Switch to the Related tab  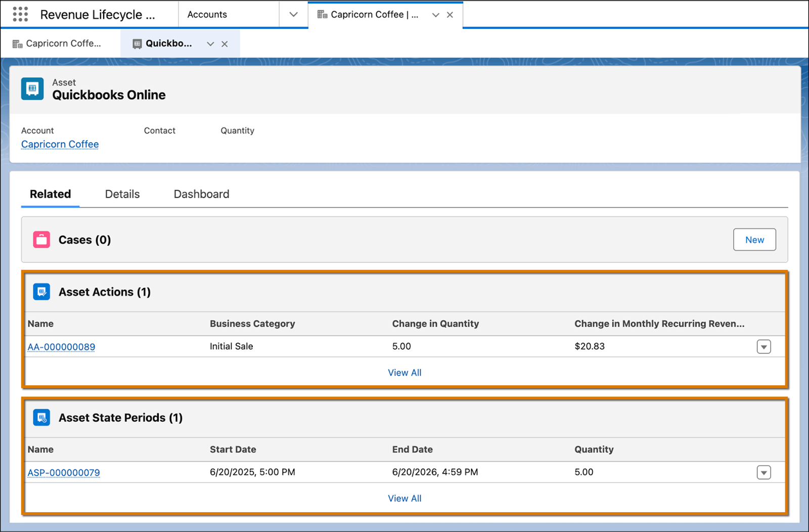[50, 194]
